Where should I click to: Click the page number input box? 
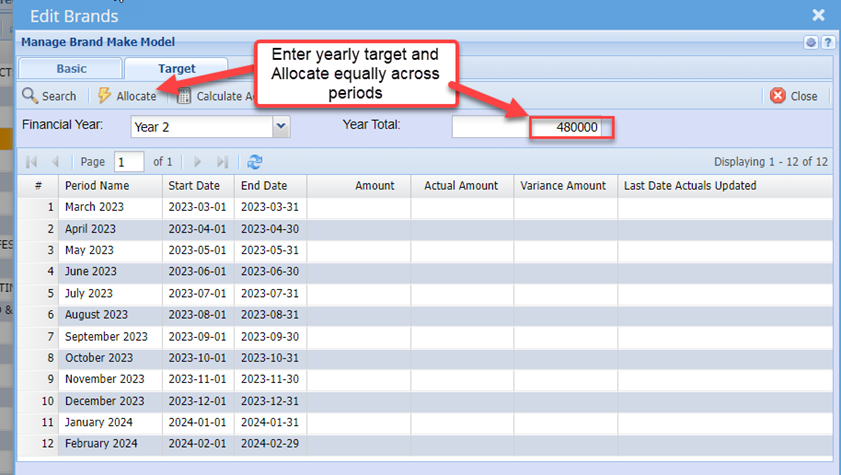click(129, 161)
